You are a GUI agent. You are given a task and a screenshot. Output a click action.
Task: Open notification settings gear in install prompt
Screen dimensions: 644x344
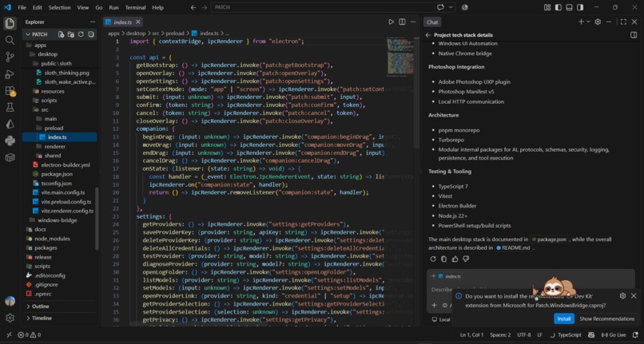(622, 295)
